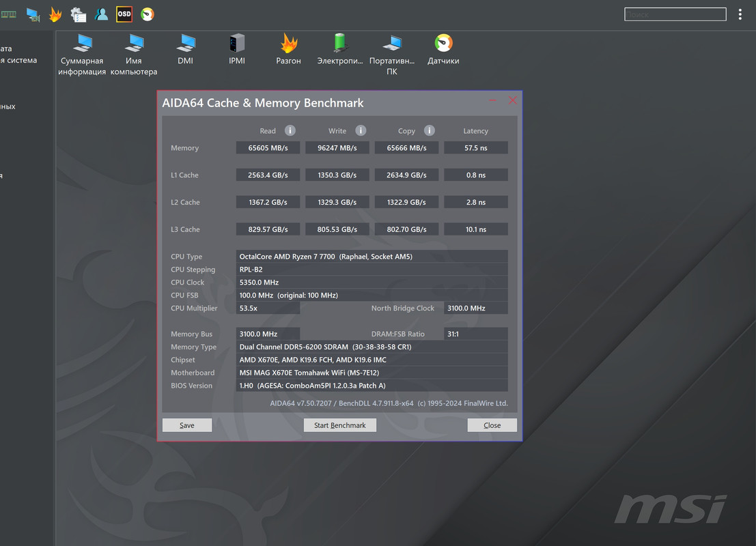Click CPU FSB value 100.0 MHz

click(x=372, y=295)
